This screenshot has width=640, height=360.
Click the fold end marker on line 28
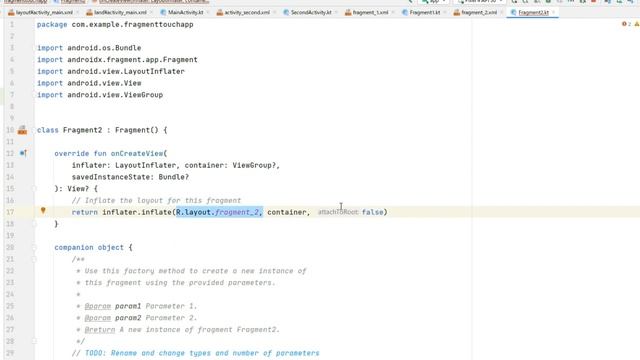[x=35, y=341]
